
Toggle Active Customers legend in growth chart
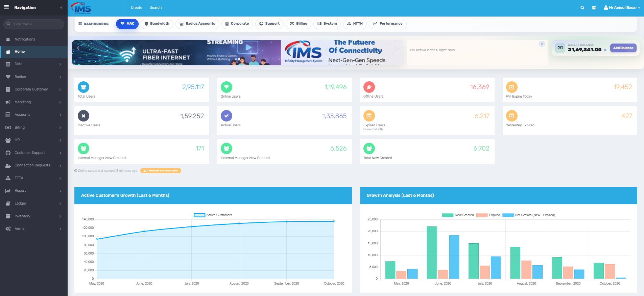(x=213, y=215)
